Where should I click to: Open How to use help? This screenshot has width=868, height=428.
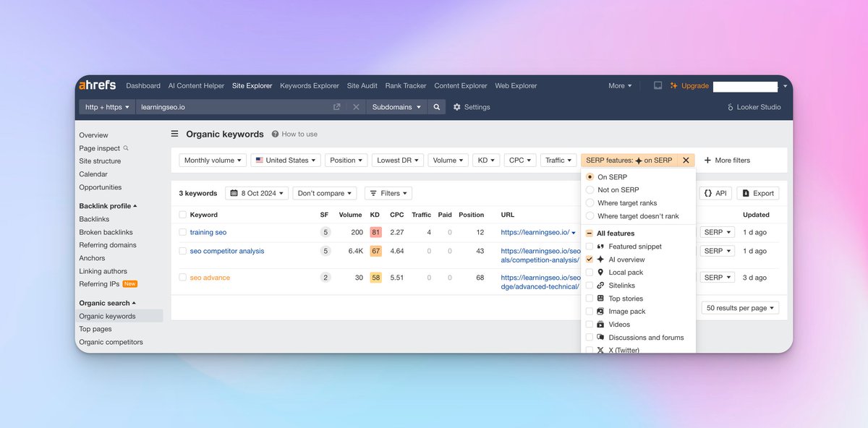pos(294,134)
